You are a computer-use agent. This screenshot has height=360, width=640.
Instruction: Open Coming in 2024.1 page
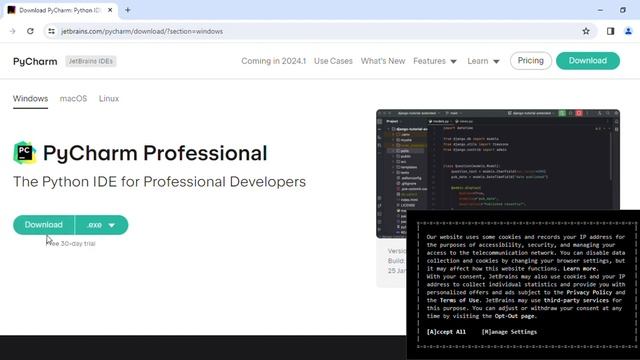(273, 61)
